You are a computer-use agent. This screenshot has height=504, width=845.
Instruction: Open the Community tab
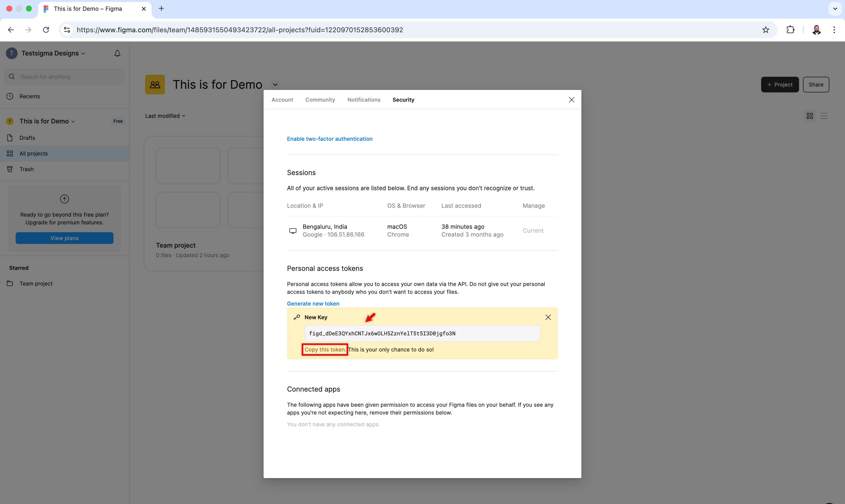pyautogui.click(x=320, y=100)
